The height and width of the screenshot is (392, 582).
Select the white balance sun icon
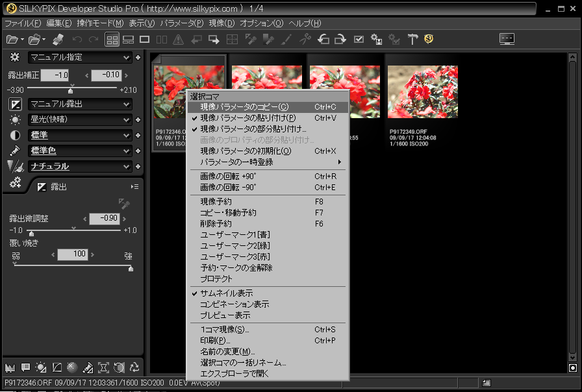point(15,119)
